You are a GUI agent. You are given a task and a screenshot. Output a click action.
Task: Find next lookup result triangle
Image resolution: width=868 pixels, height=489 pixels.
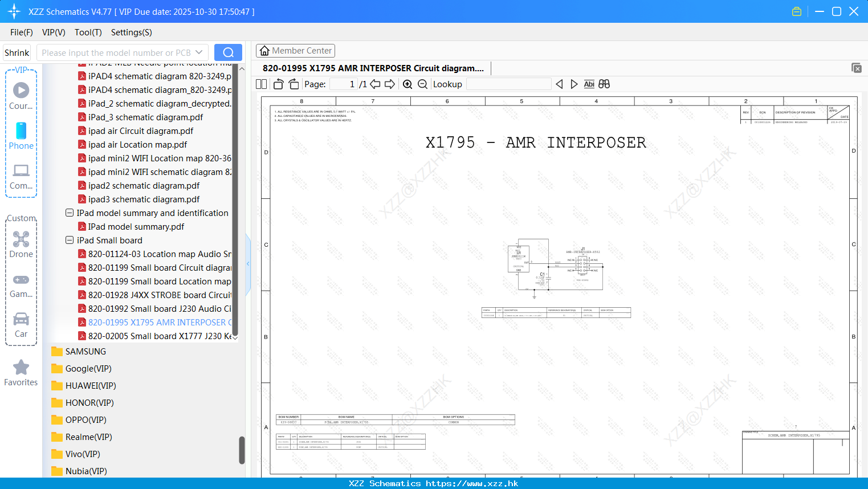574,84
